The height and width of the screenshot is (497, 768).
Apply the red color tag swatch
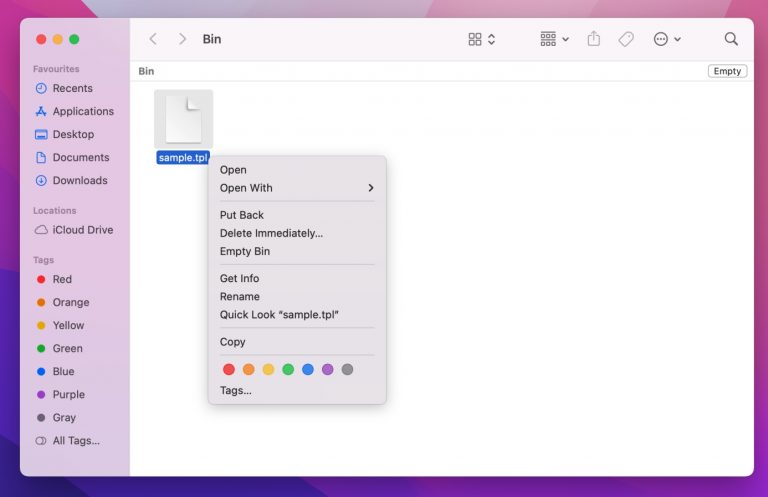tap(229, 369)
